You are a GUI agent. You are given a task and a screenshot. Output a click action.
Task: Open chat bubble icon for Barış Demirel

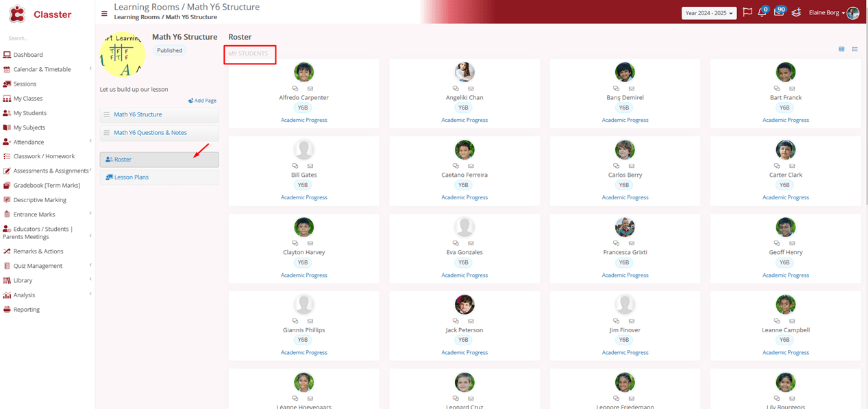click(x=617, y=88)
